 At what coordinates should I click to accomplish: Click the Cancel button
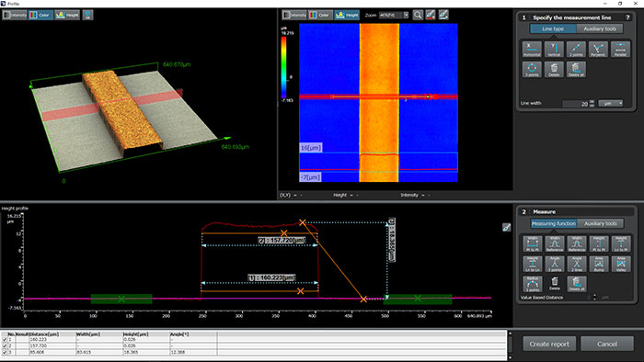[x=607, y=344]
